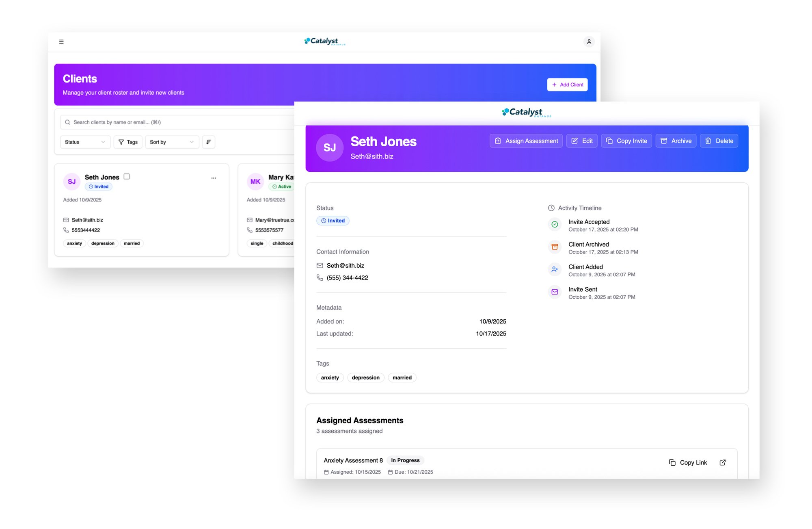
Task: Click the SJ avatar in client header
Action: [x=329, y=147]
